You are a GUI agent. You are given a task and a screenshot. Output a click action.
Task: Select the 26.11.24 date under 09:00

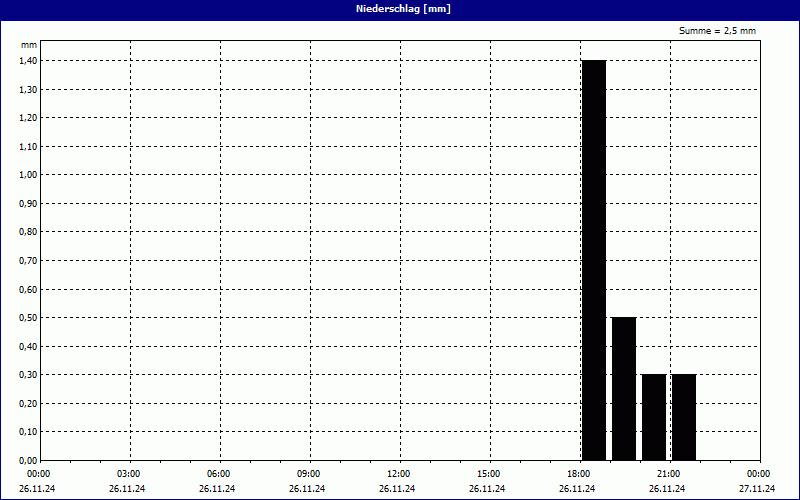click(x=307, y=489)
